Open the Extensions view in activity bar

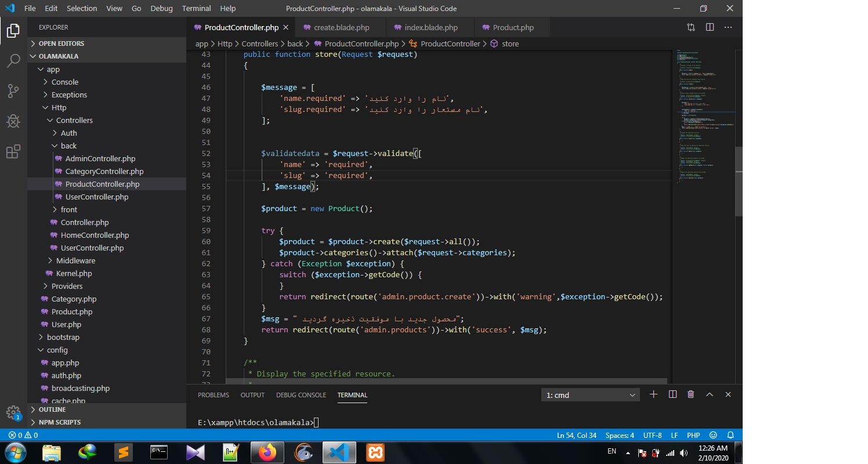click(x=13, y=152)
